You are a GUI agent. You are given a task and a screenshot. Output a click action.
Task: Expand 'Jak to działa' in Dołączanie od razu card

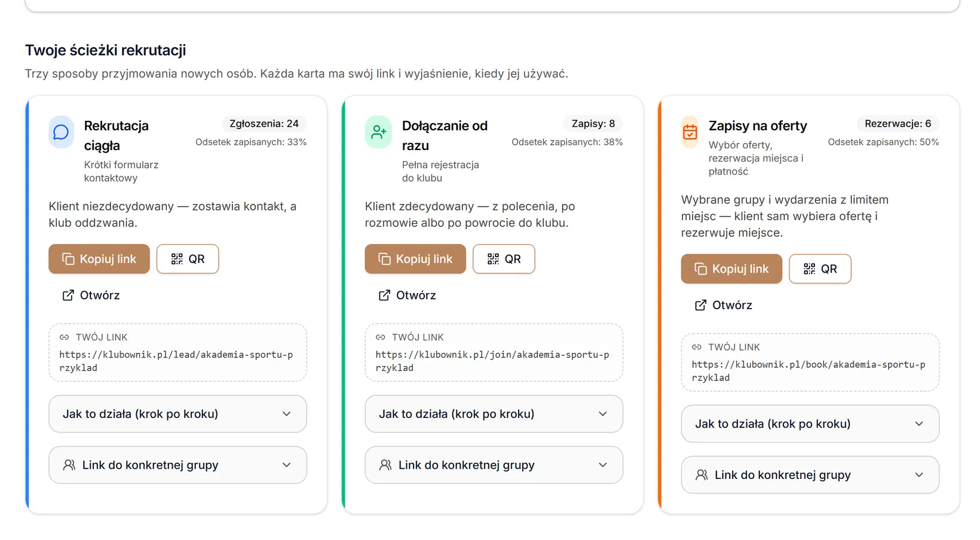click(x=494, y=414)
